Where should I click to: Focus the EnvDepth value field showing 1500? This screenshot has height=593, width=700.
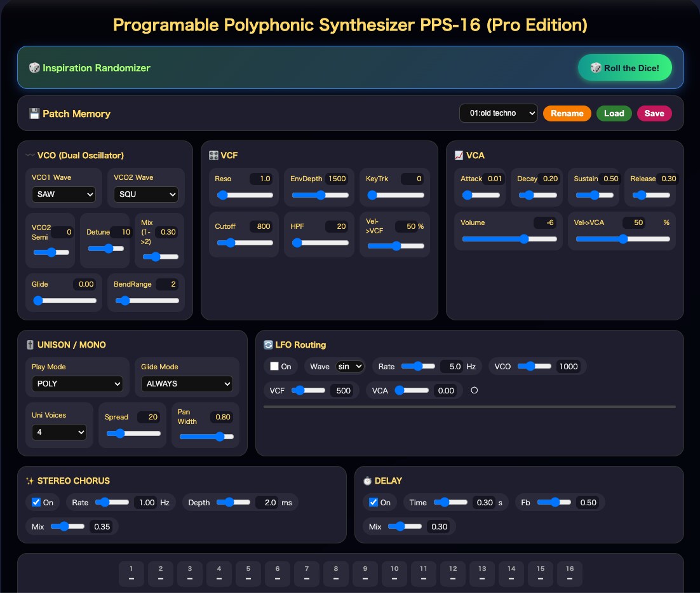tap(337, 179)
